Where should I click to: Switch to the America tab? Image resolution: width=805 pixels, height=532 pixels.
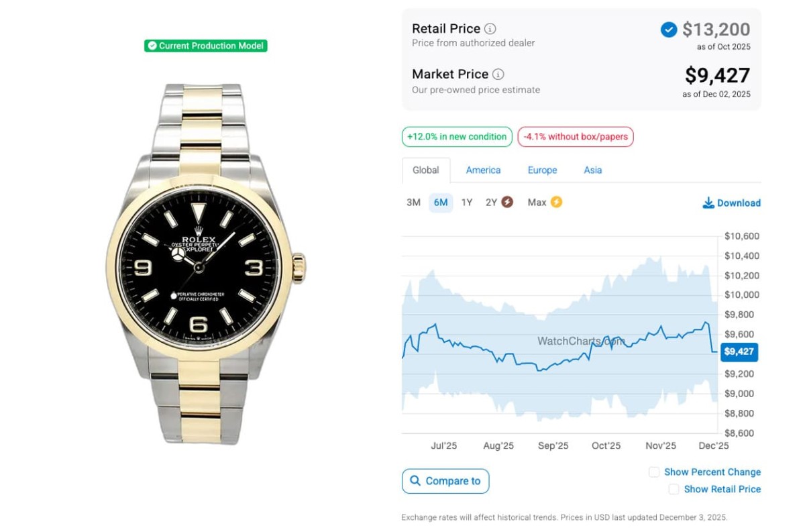[x=483, y=170]
